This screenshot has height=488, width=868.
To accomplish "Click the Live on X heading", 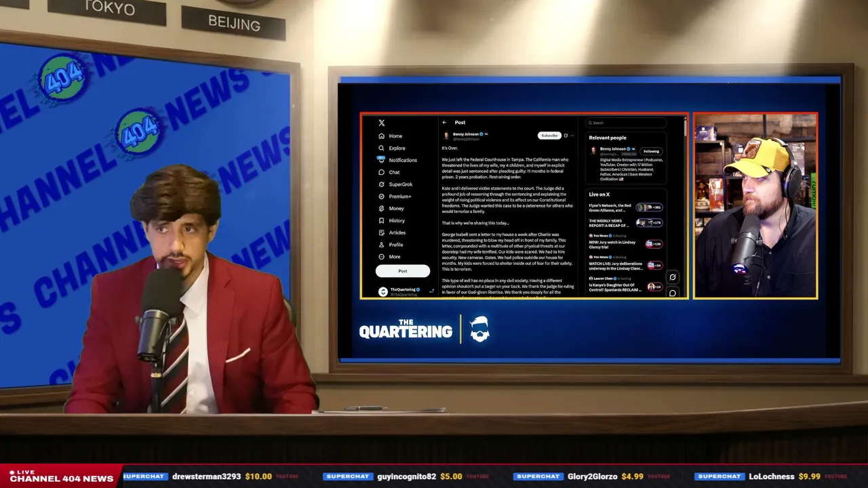I will (599, 195).
